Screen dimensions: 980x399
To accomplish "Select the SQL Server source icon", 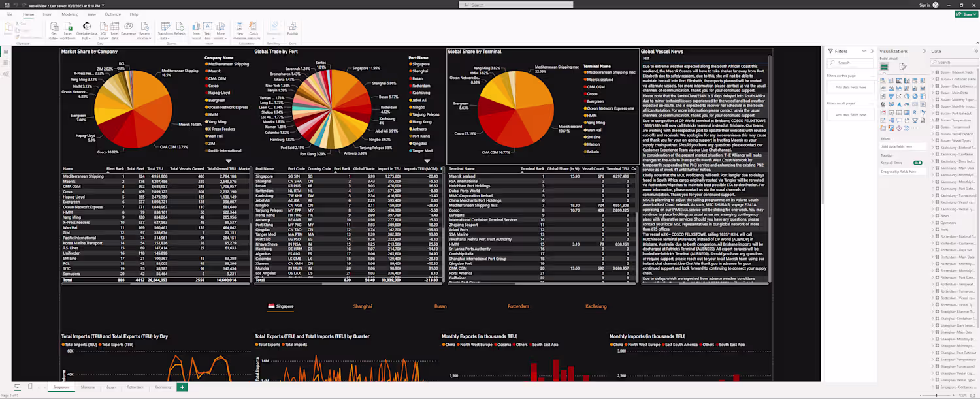I will [103, 30].
